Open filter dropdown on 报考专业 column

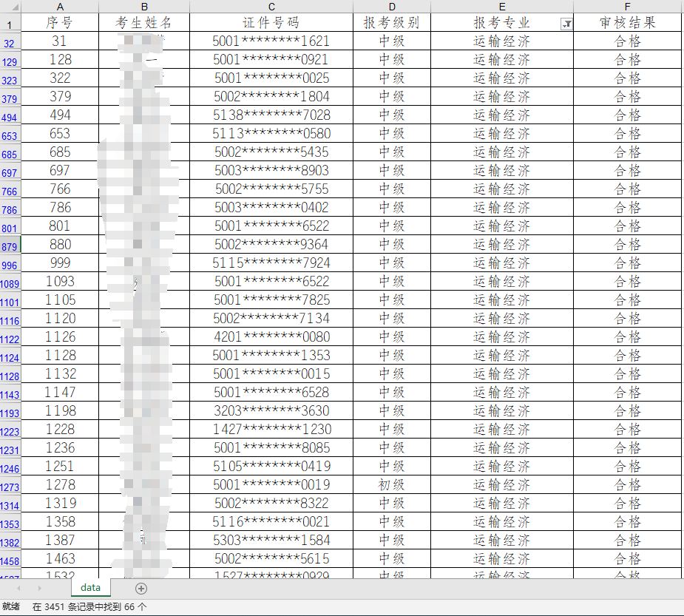point(566,24)
